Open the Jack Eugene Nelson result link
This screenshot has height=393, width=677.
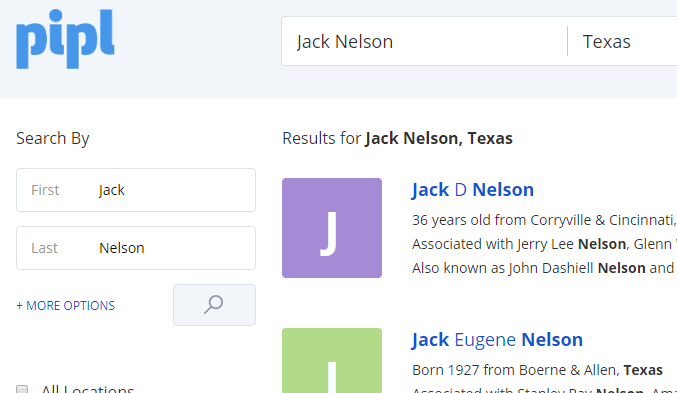[x=497, y=339]
